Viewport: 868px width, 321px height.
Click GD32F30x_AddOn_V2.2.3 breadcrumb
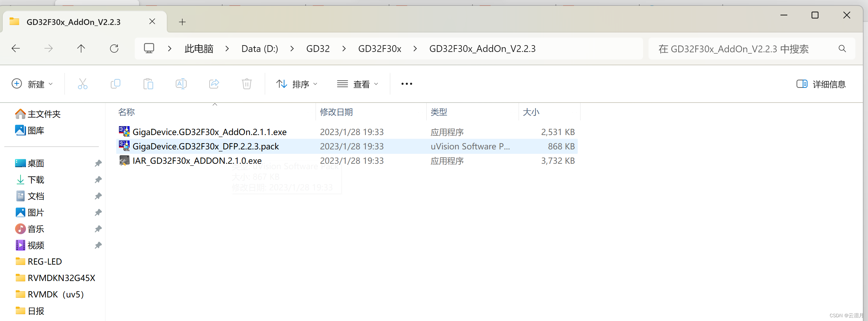tap(482, 49)
